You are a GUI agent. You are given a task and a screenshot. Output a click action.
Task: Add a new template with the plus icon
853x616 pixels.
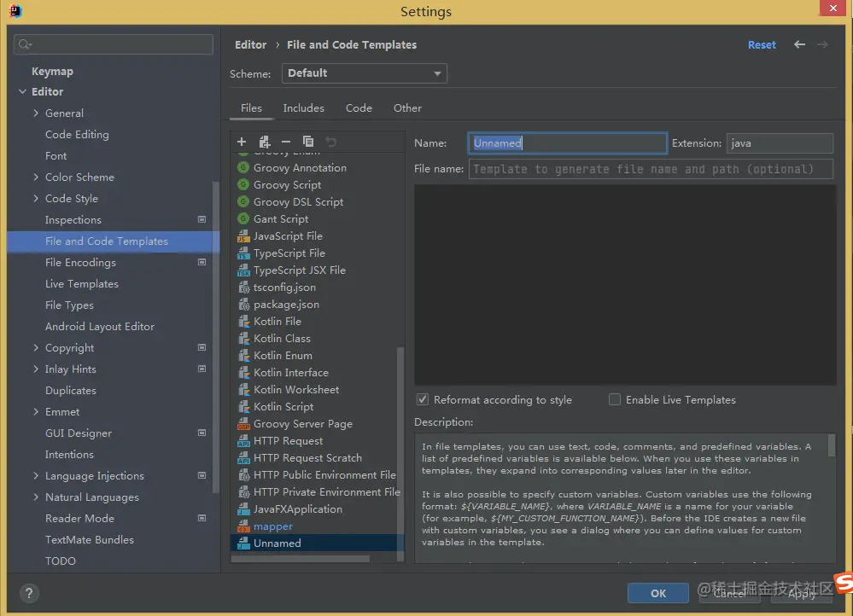click(242, 142)
